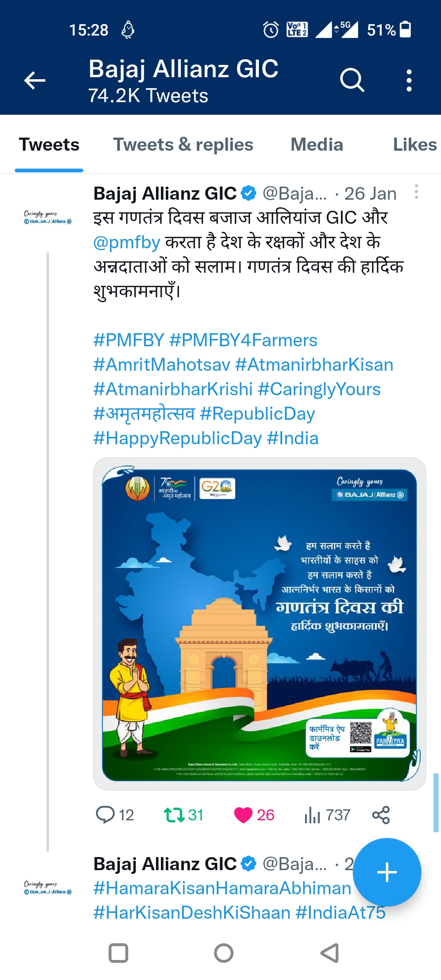Tap the back arrow icon
This screenshot has height=980, width=441.
[35, 80]
